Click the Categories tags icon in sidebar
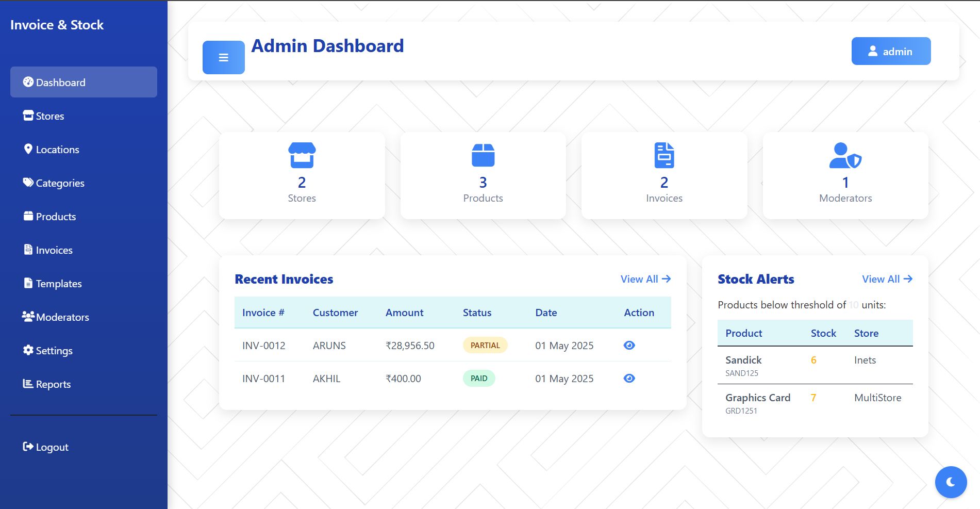The width and height of the screenshot is (980, 509). click(x=28, y=182)
